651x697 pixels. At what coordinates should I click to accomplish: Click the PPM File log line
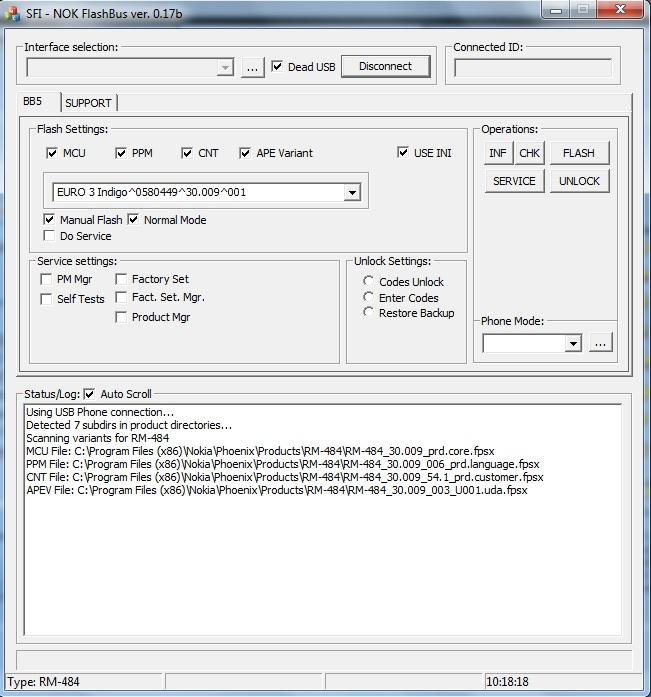pyautogui.click(x=283, y=464)
